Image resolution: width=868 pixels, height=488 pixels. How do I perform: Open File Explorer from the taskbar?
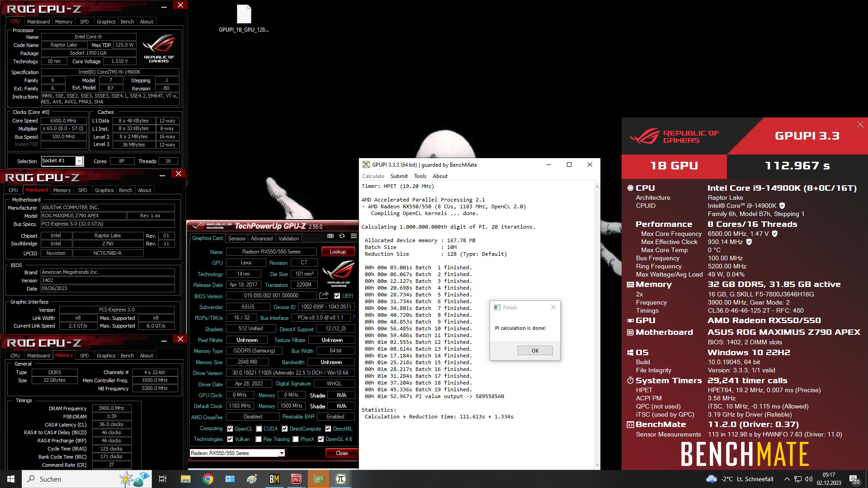tap(185, 479)
